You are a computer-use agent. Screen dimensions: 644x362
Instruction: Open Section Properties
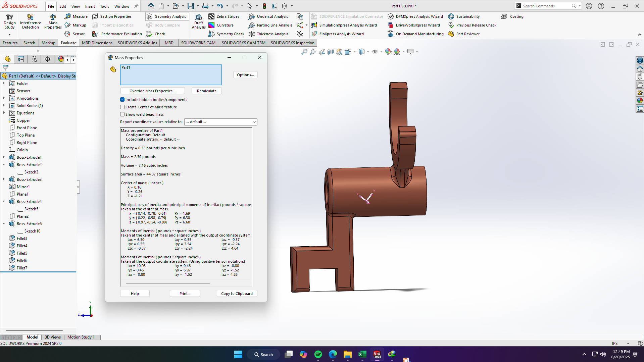coord(112,16)
